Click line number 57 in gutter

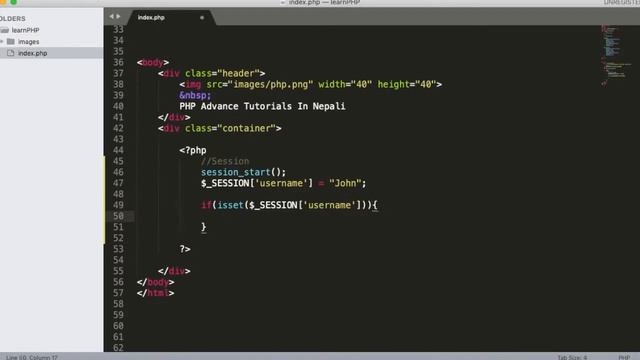[118, 293]
